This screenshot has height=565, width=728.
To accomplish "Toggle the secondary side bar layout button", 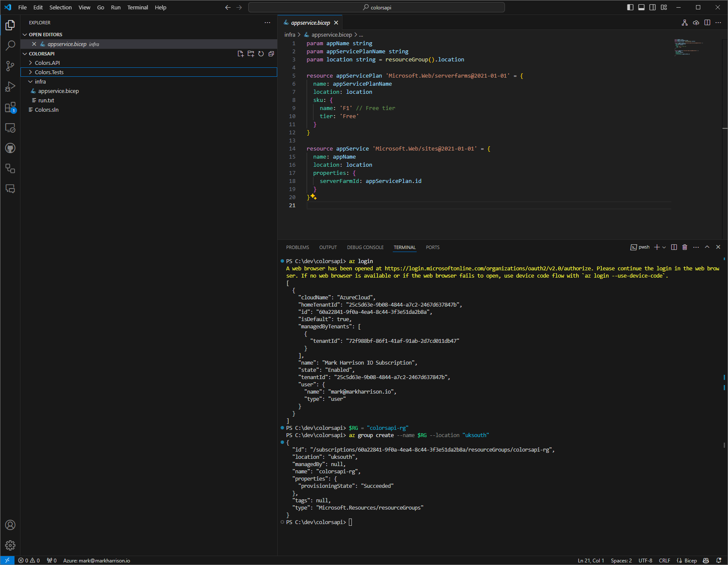I will click(653, 7).
